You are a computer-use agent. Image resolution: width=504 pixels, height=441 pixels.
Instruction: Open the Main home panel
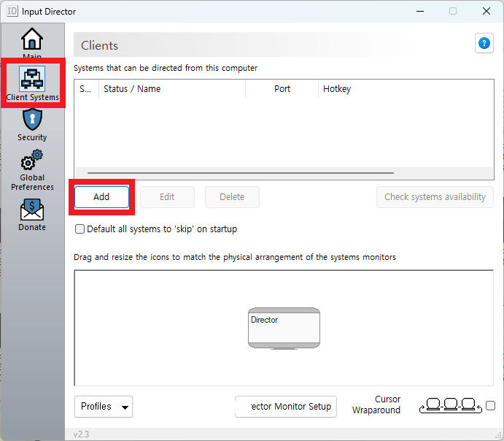[32, 42]
